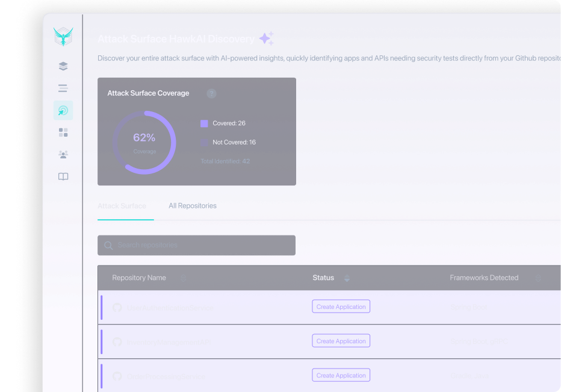Click Create Application for InventoryManagementAPI
Image resolution: width=561 pixels, height=392 pixels.
click(341, 341)
